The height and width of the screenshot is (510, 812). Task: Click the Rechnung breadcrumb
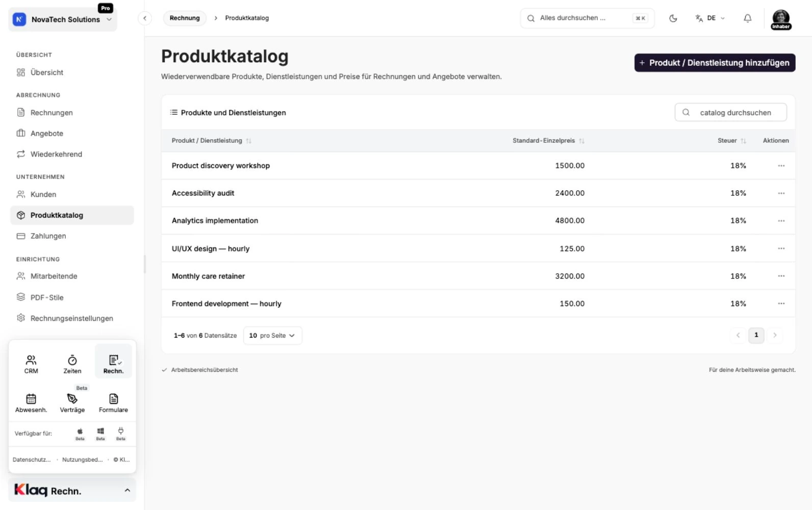185,18
